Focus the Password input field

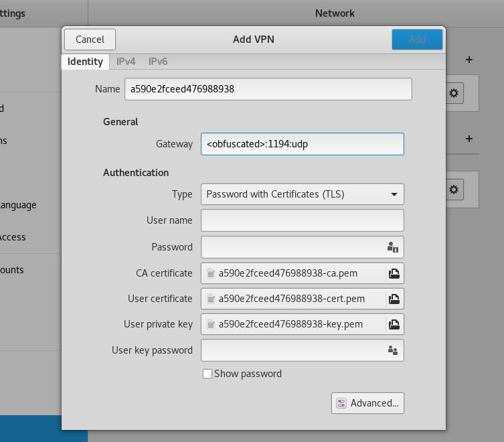coord(302,247)
